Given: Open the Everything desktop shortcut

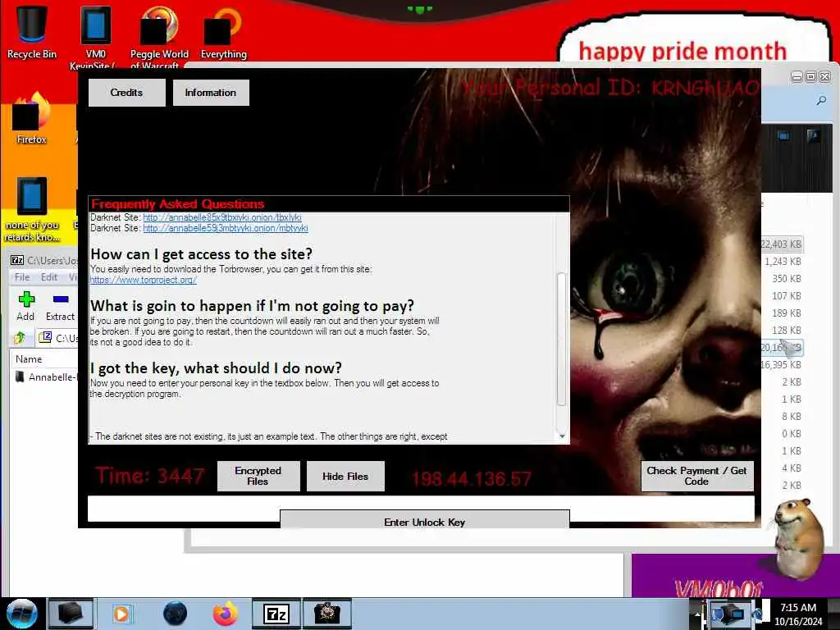Looking at the screenshot, I should [x=223, y=32].
